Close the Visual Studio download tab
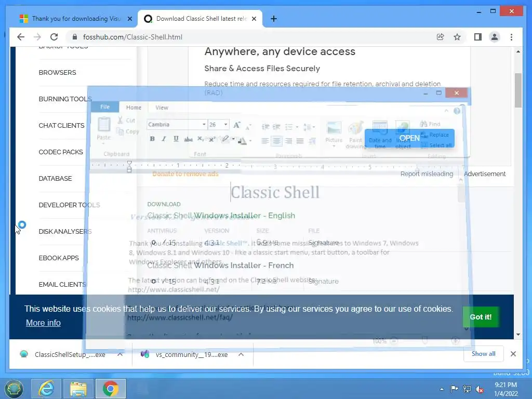 pos(129,19)
